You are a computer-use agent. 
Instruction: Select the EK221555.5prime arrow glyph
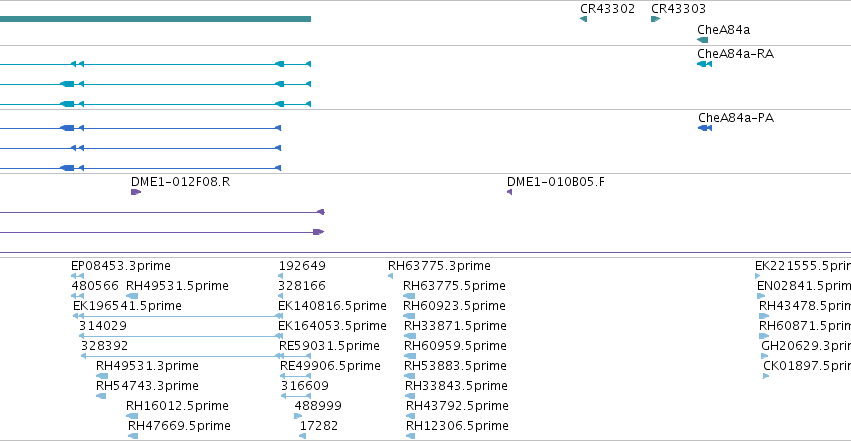(x=758, y=276)
